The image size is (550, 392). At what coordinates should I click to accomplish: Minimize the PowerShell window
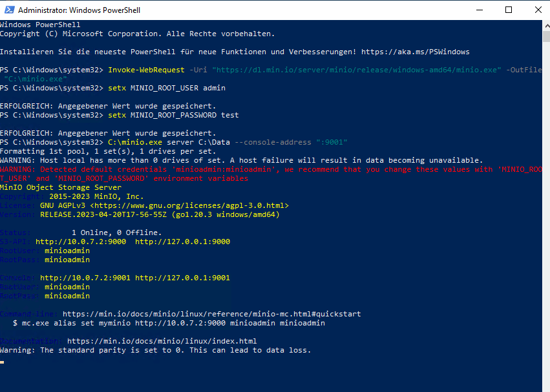point(479,10)
